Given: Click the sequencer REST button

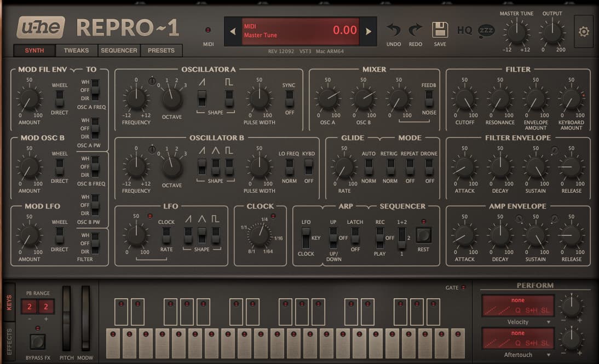Looking at the screenshot, I should [x=423, y=235].
